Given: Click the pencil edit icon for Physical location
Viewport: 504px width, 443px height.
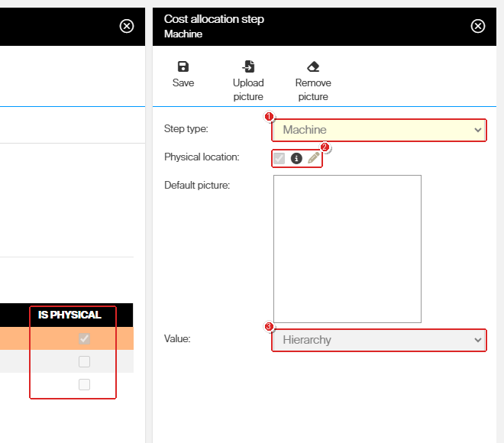Looking at the screenshot, I should click(x=313, y=158).
